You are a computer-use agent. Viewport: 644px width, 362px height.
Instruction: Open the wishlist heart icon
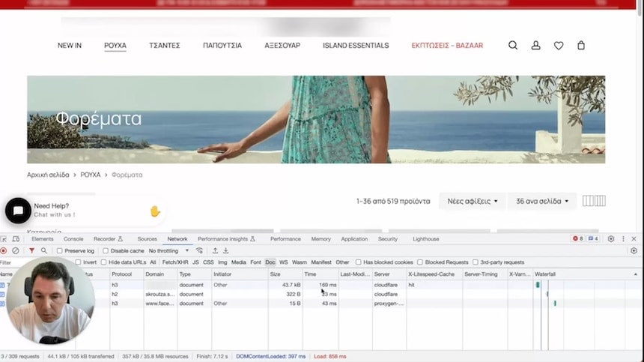click(x=559, y=46)
